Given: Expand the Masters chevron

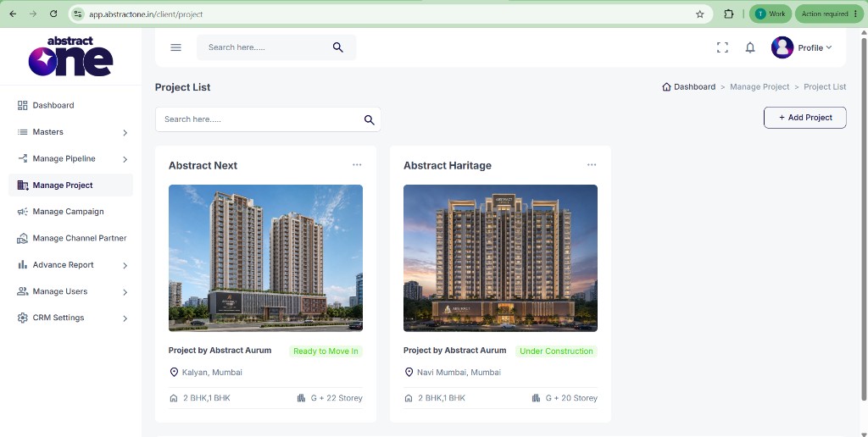Looking at the screenshot, I should [125, 133].
